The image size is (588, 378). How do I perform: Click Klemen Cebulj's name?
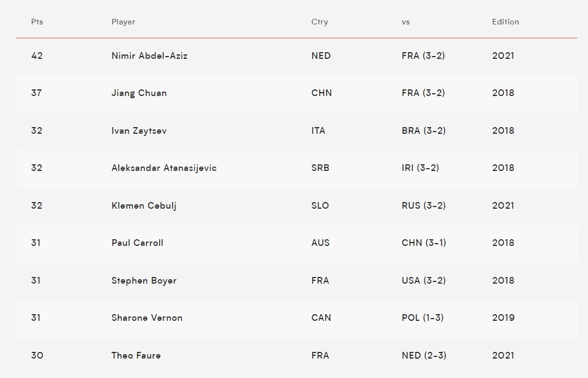tap(144, 205)
